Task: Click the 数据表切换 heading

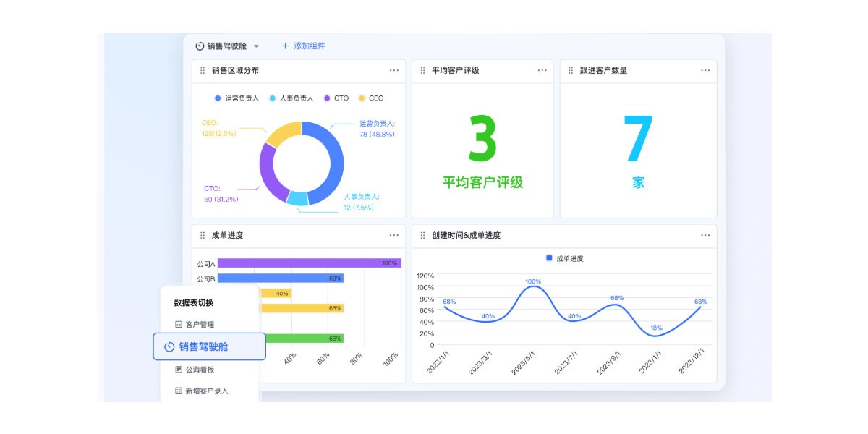Action: click(x=194, y=303)
